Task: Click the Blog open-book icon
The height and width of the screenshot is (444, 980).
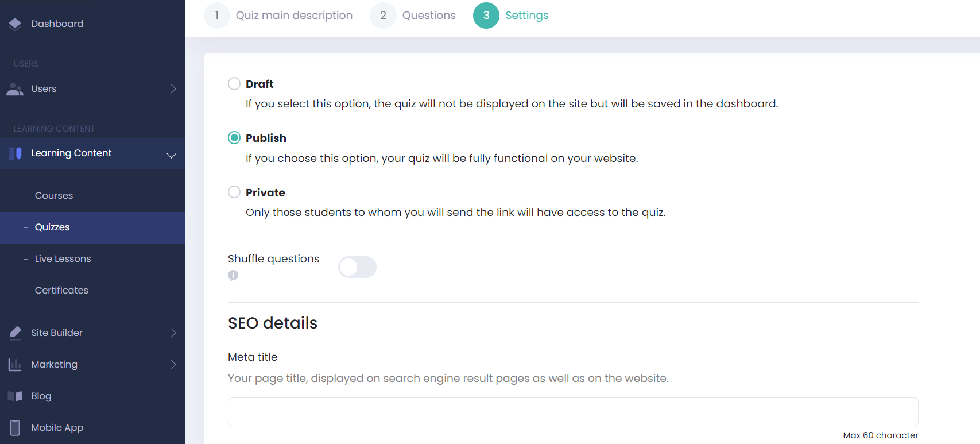Action: [15, 396]
